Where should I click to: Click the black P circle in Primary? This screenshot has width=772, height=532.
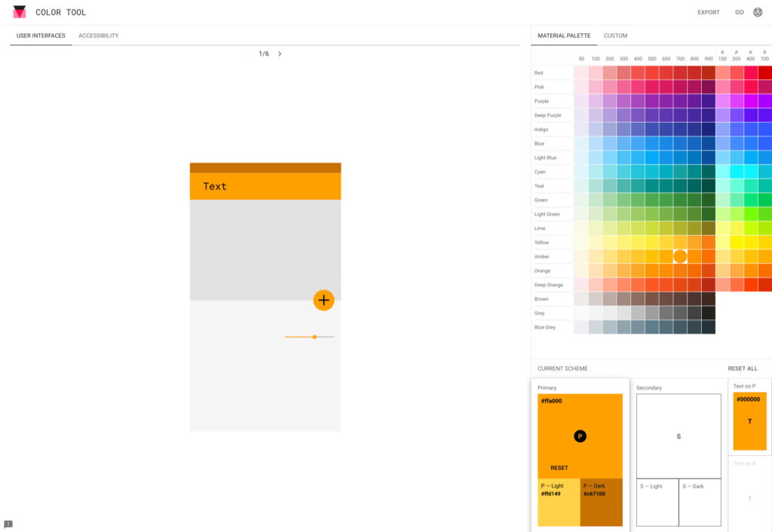[x=580, y=436]
